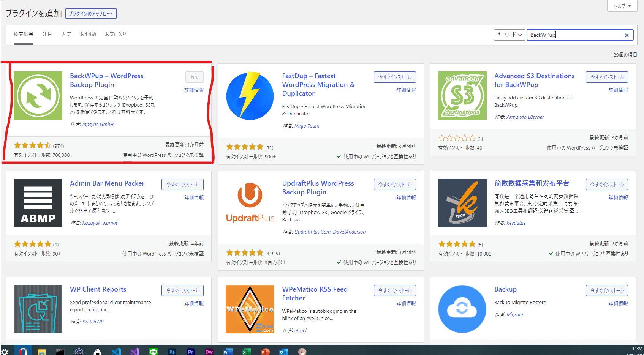The height and width of the screenshot is (355, 644).
Task: Open the UpdraftPlus WordPress Backup Plugin title
Action: click(x=318, y=188)
